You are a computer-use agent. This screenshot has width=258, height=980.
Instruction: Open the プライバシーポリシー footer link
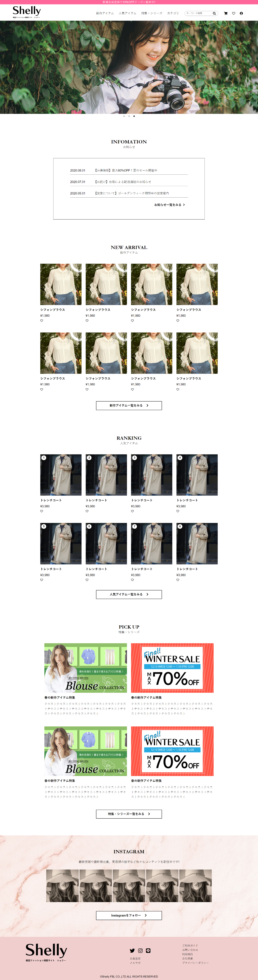(x=195, y=963)
